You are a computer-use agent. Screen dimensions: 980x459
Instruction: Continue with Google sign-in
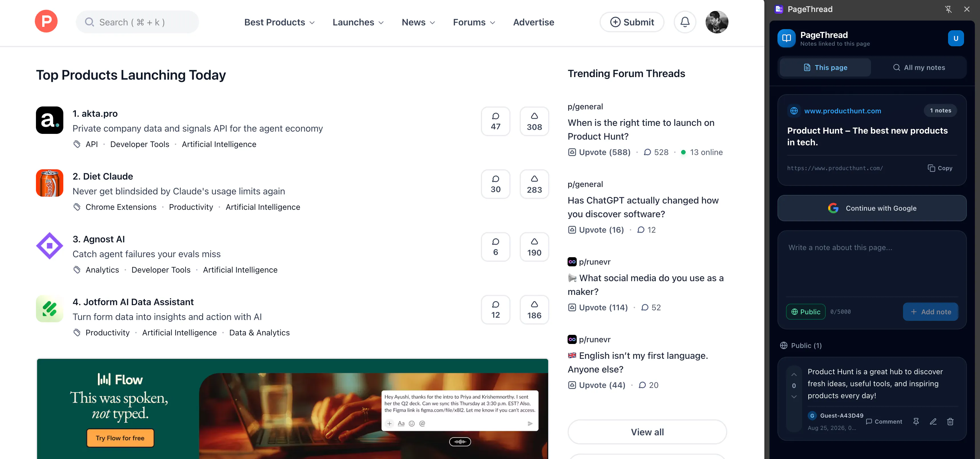click(872, 208)
